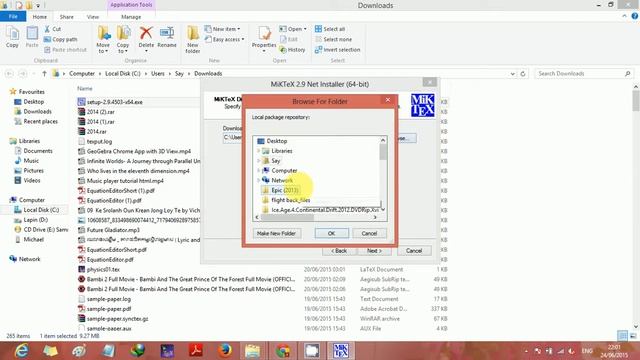This screenshot has width=640, height=360.
Task: Click the Copy icon in ribbon
Action: click(12, 37)
